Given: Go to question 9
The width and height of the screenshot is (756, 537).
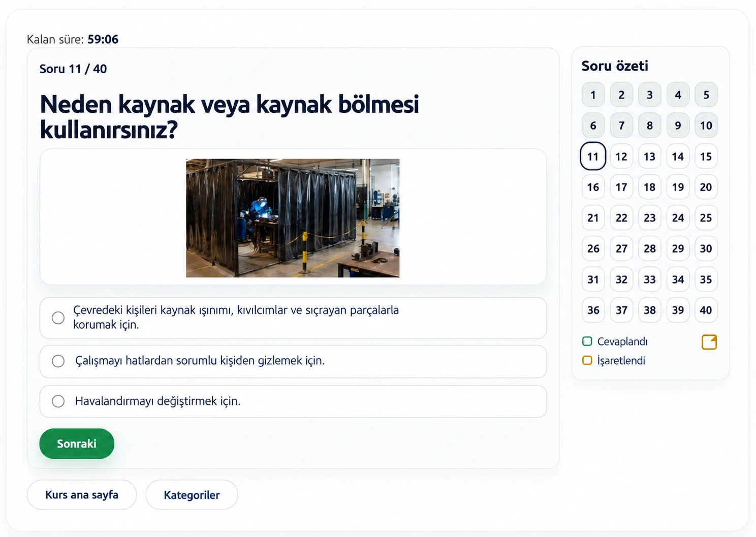Looking at the screenshot, I should coord(678,125).
